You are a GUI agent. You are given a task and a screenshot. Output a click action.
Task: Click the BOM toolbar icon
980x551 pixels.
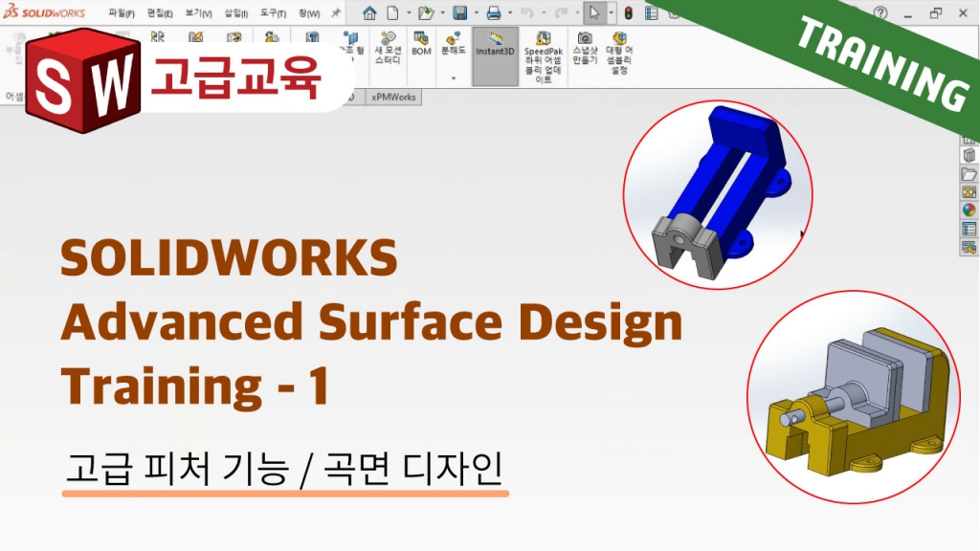[x=421, y=44]
